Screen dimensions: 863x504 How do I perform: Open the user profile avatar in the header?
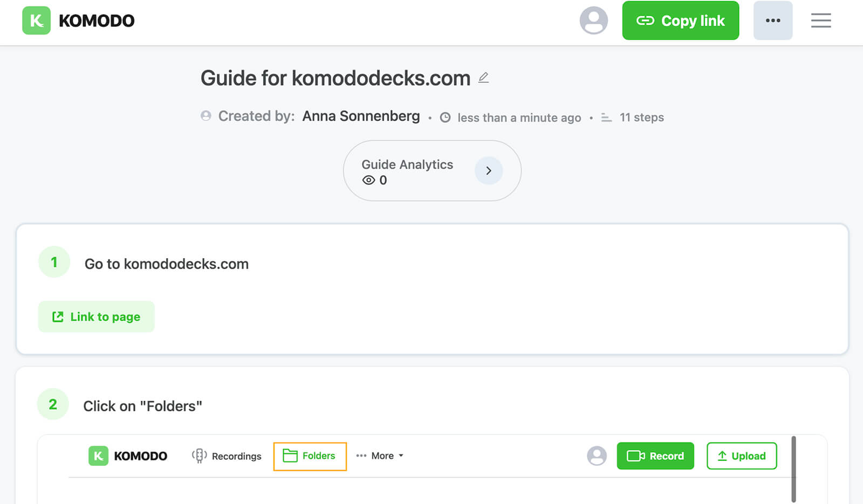tap(593, 20)
